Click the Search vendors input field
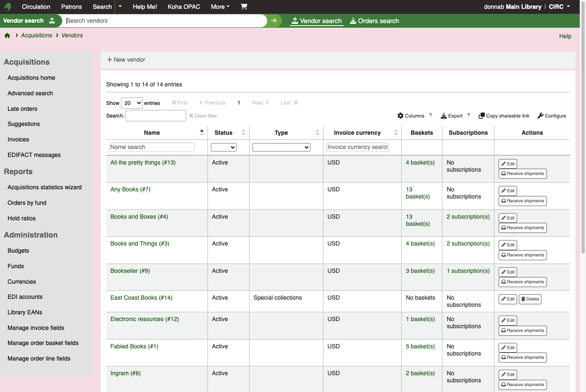This screenshot has height=392, width=586. [x=165, y=21]
